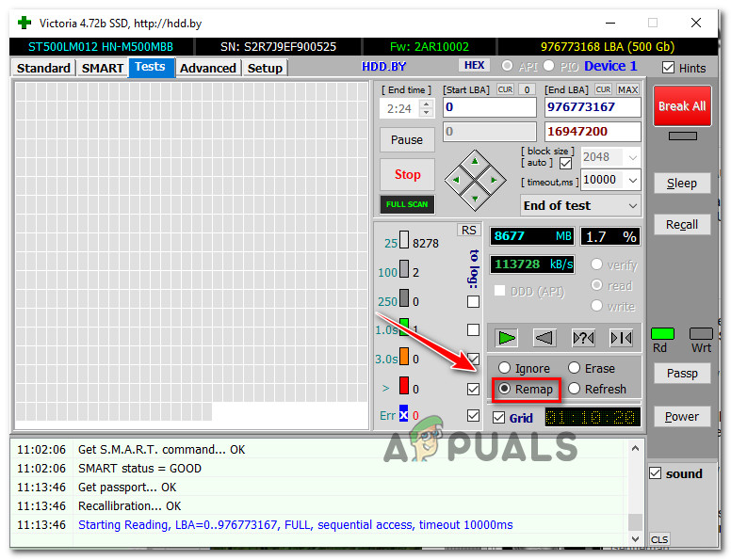Viewport: 731px width, 560px height.
Task: Click the log scrollbar down arrow
Action: pos(635,538)
